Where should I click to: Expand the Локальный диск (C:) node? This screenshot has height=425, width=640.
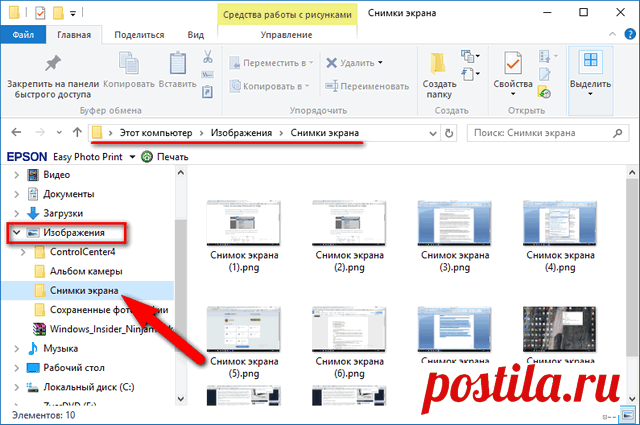click(x=16, y=387)
